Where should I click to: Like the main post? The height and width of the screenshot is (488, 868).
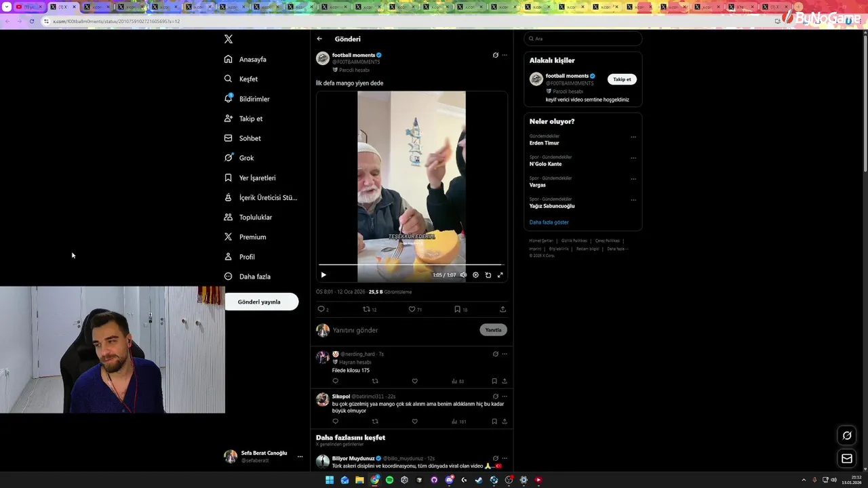[x=414, y=309]
